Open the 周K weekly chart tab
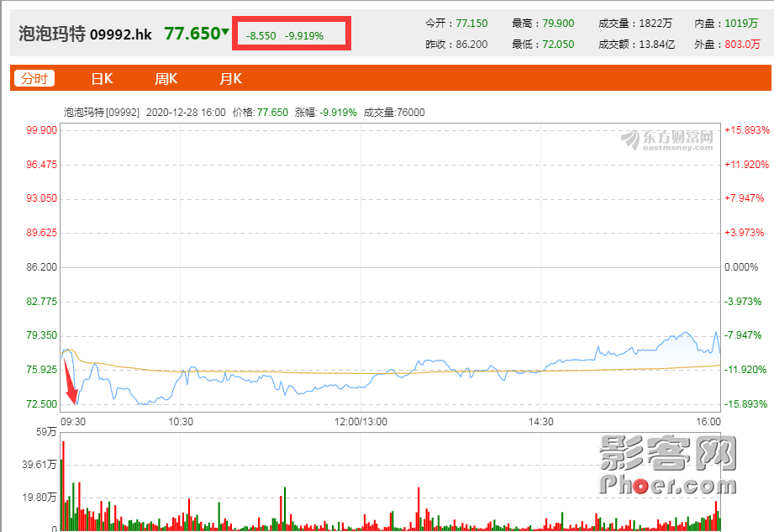This screenshot has width=774, height=532. (x=166, y=79)
